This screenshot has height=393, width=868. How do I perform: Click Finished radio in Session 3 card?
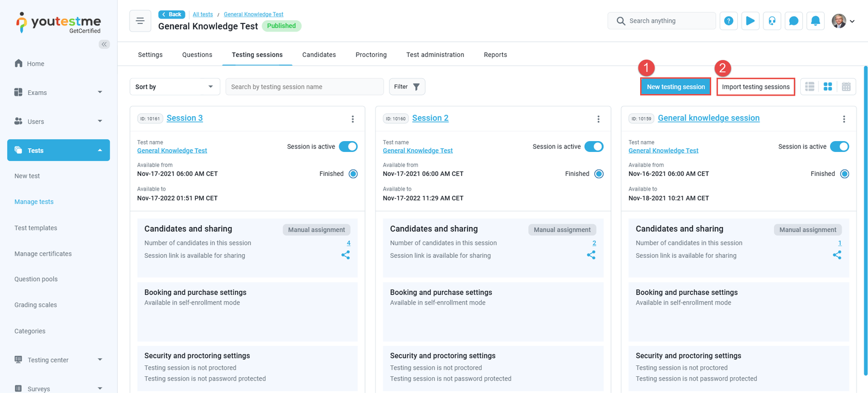tap(353, 174)
